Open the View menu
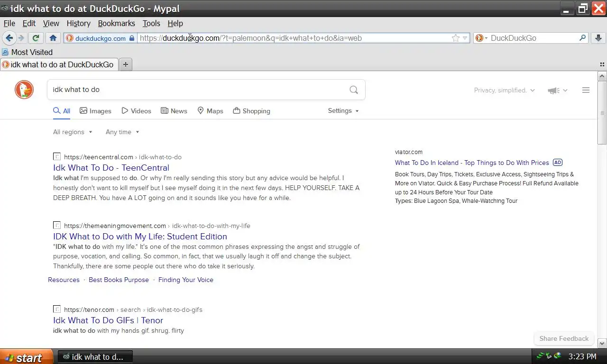The height and width of the screenshot is (364, 607). tap(51, 23)
